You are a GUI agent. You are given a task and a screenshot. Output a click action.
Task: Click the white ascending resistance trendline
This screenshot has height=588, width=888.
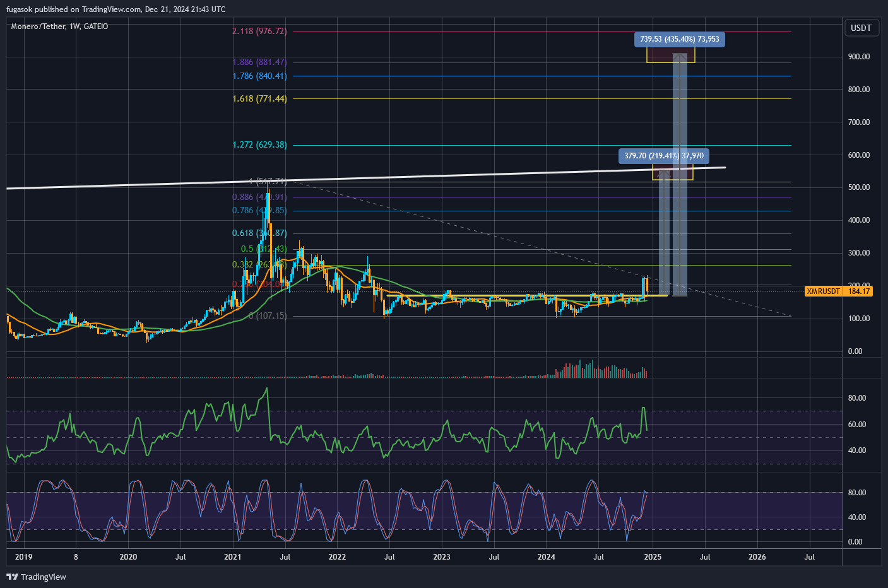(x=366, y=178)
